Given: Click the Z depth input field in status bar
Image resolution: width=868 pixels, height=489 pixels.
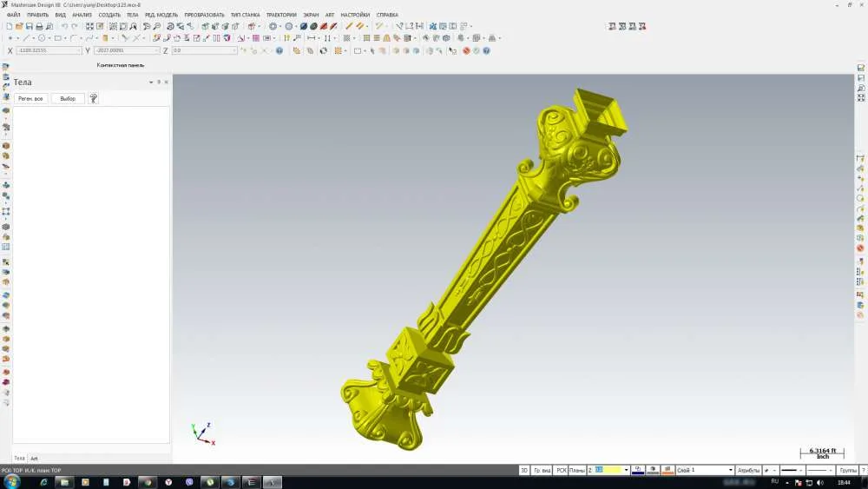Looking at the screenshot, I should 608,470.
